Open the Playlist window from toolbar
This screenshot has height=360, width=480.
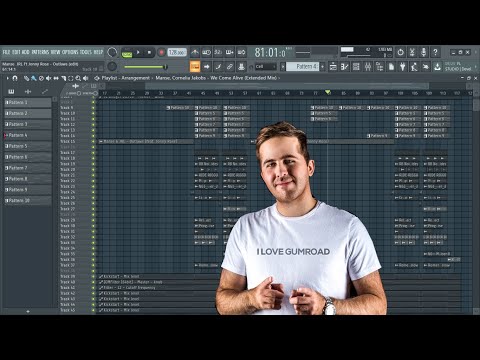point(333,67)
